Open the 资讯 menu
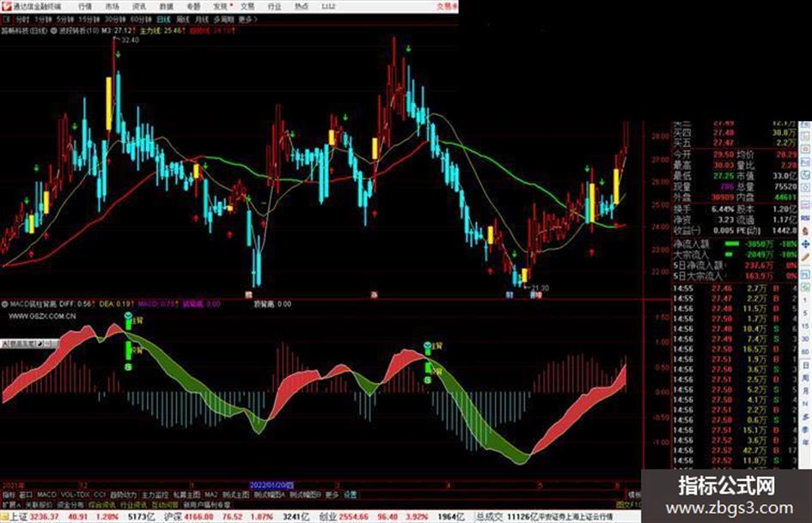This screenshot has width=812, height=523. (139, 7)
